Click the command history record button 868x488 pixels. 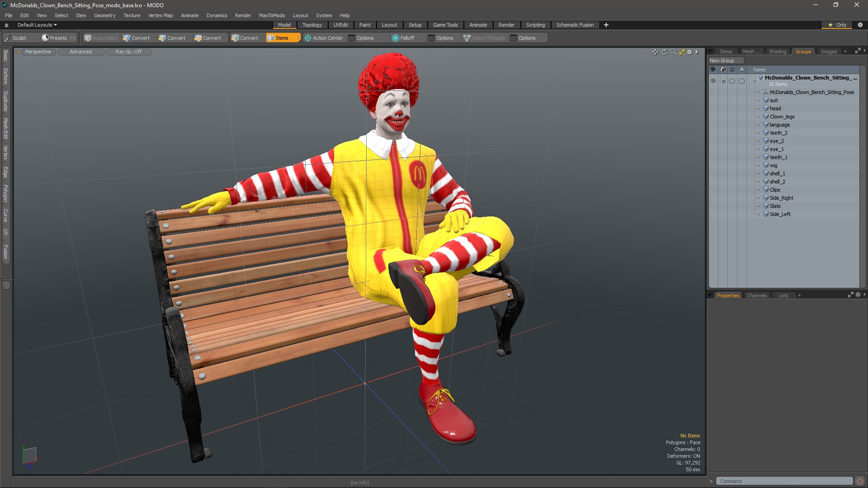point(860,481)
